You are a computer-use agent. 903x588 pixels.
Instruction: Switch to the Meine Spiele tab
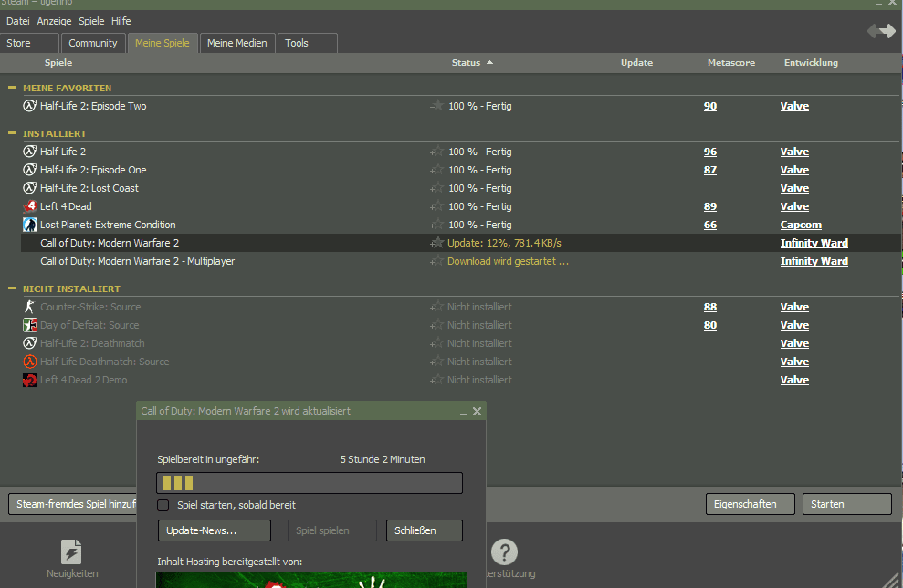(163, 43)
